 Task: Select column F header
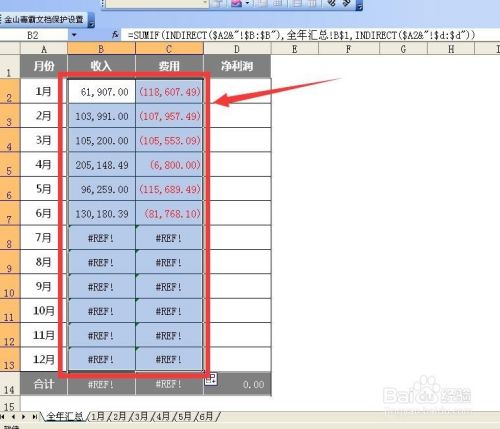pos(349,49)
